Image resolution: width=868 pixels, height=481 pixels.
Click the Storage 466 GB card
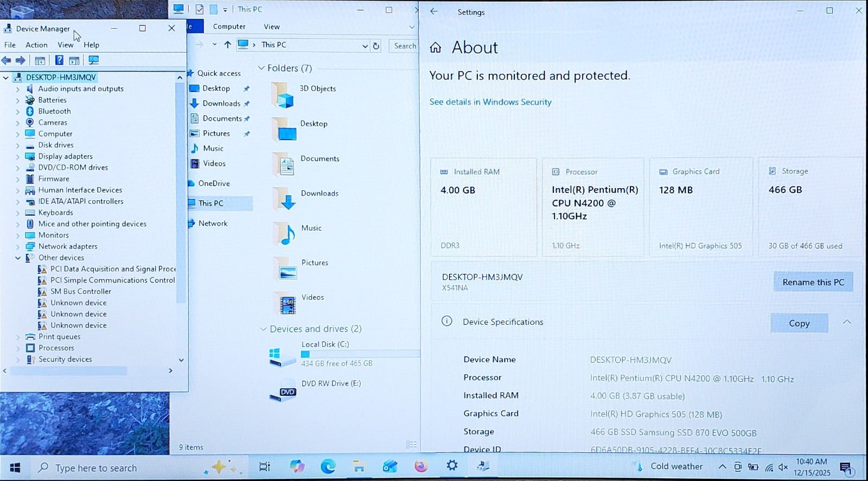point(810,207)
